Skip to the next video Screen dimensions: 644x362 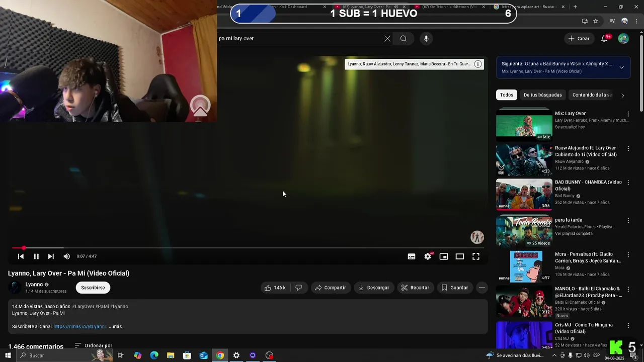[51, 256]
